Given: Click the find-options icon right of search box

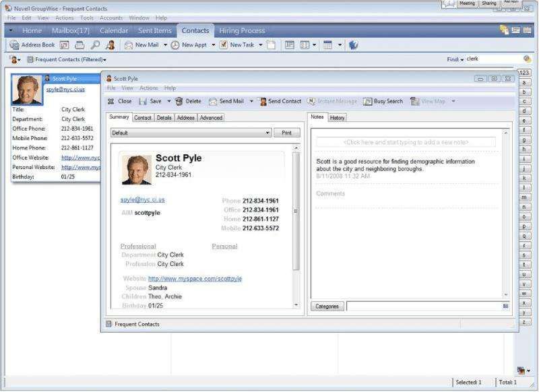Looking at the screenshot, I should pos(527,59).
